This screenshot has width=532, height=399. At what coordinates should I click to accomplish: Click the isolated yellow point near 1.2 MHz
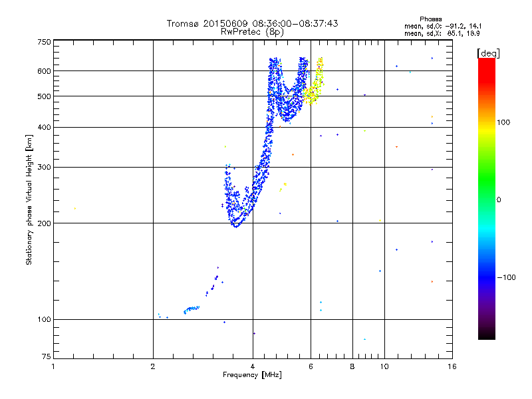pos(75,208)
